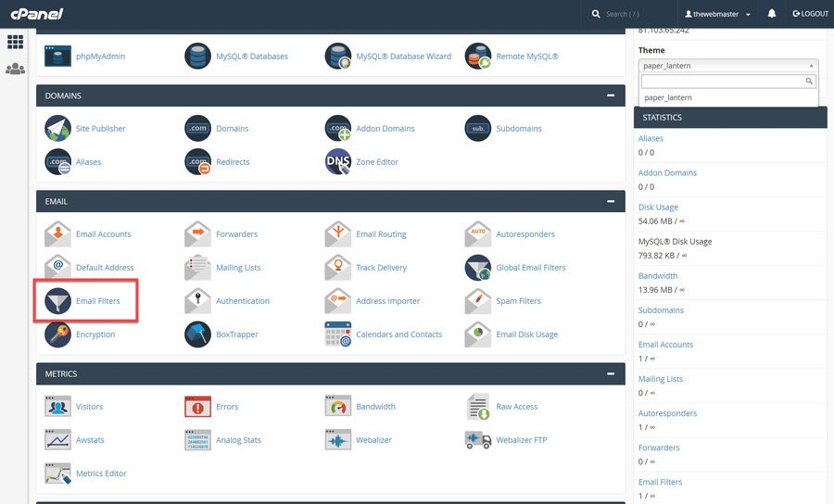Open the Spam Filters icon
834x504 pixels.
[x=477, y=301]
